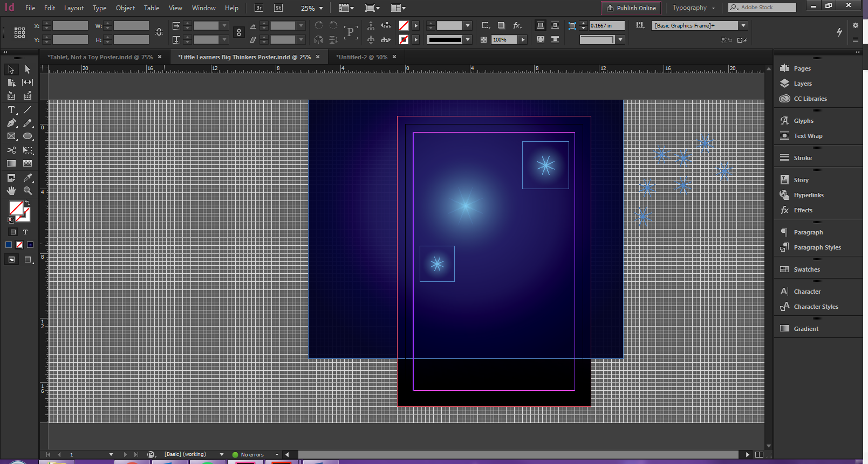Swap fill and stroke arrows
868x464 pixels.
[27, 203]
